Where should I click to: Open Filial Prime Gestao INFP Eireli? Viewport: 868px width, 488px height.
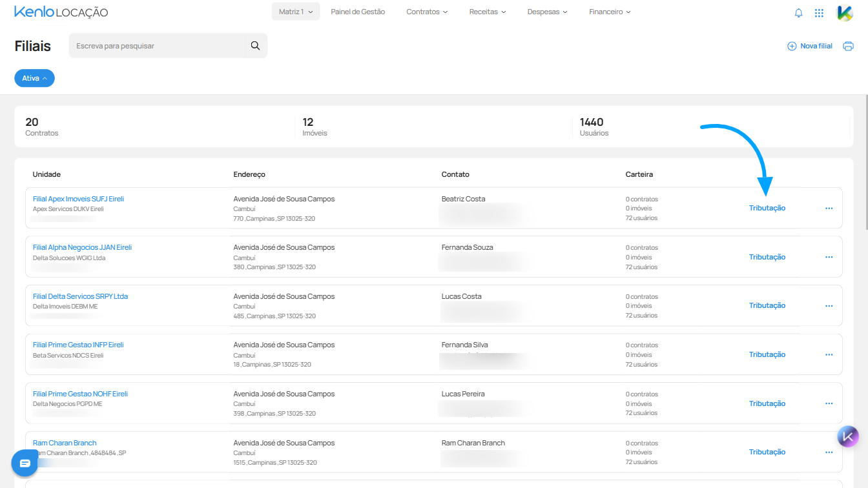click(x=78, y=345)
